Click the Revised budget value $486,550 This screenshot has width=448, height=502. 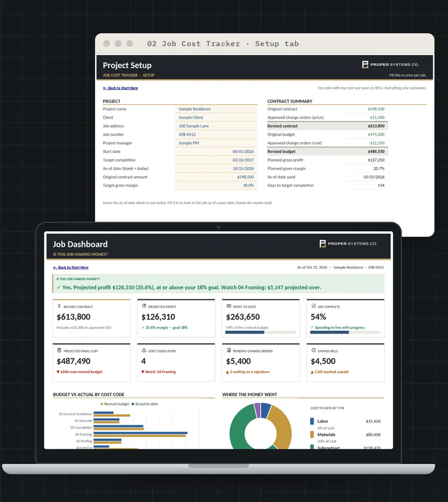click(x=376, y=152)
